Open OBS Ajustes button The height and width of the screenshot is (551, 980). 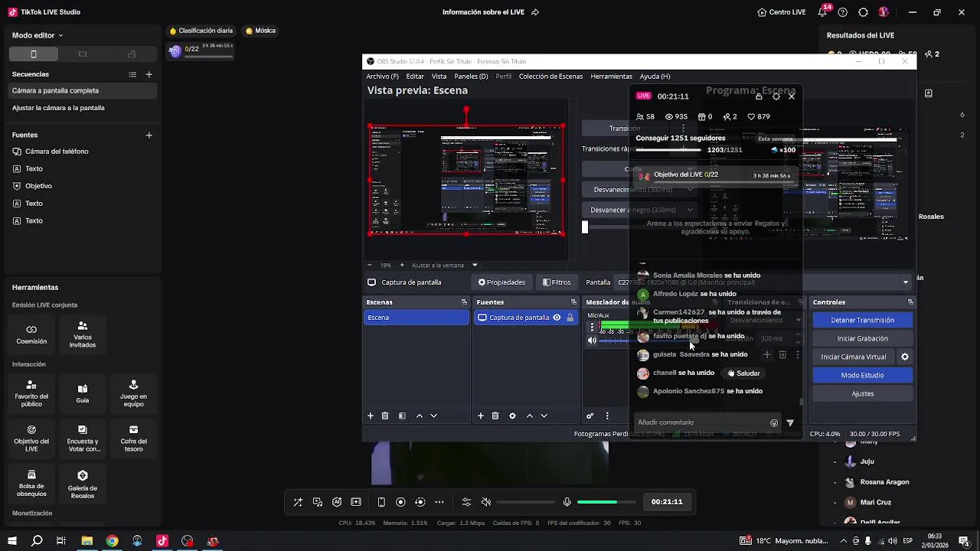[862, 393]
